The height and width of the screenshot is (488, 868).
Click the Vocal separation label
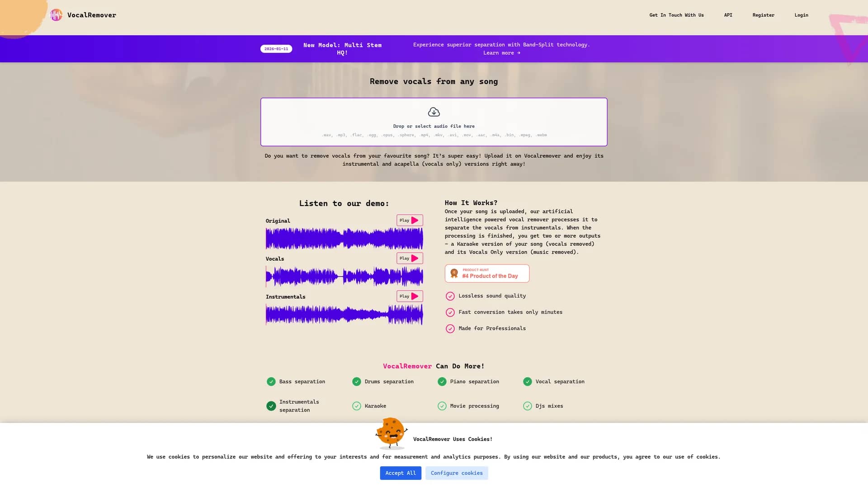560,382
